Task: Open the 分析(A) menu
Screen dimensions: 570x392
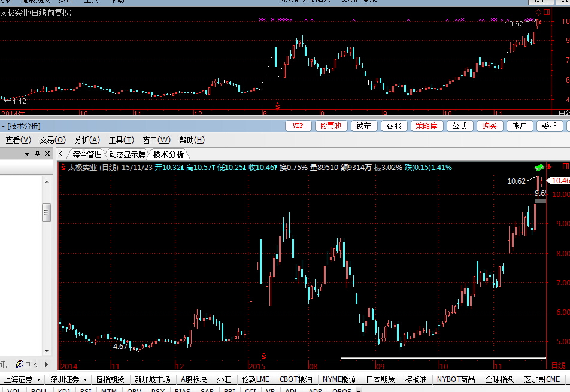Action: click(x=87, y=140)
